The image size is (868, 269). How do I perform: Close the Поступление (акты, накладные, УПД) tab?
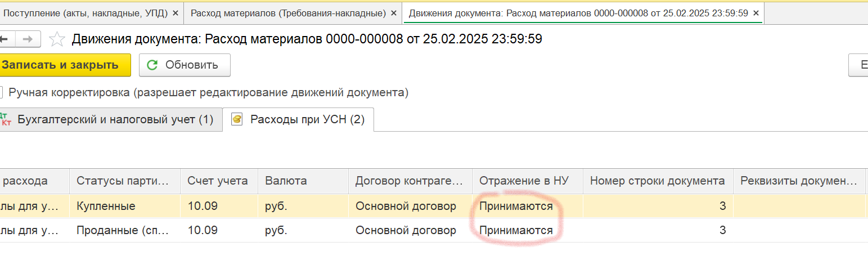pos(176,13)
